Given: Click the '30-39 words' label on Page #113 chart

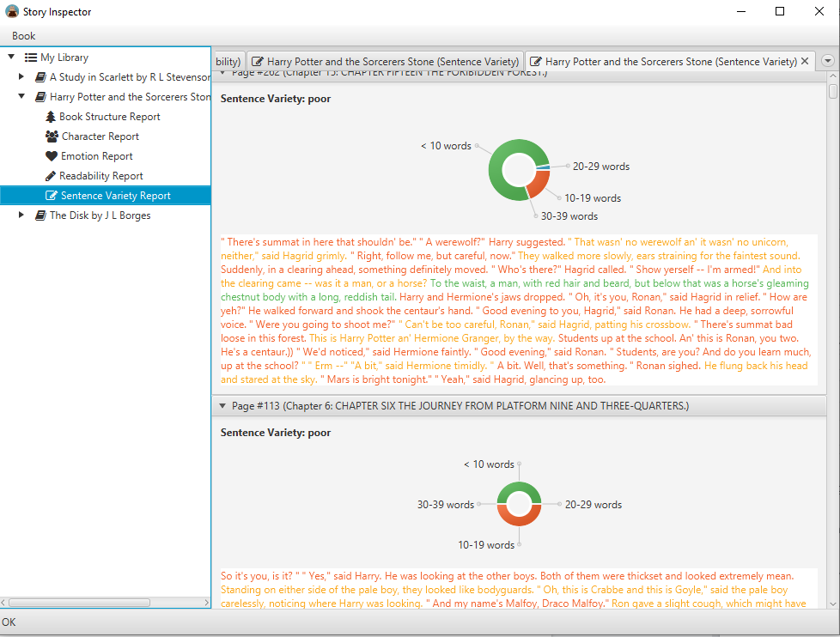Looking at the screenshot, I should coord(446,505).
